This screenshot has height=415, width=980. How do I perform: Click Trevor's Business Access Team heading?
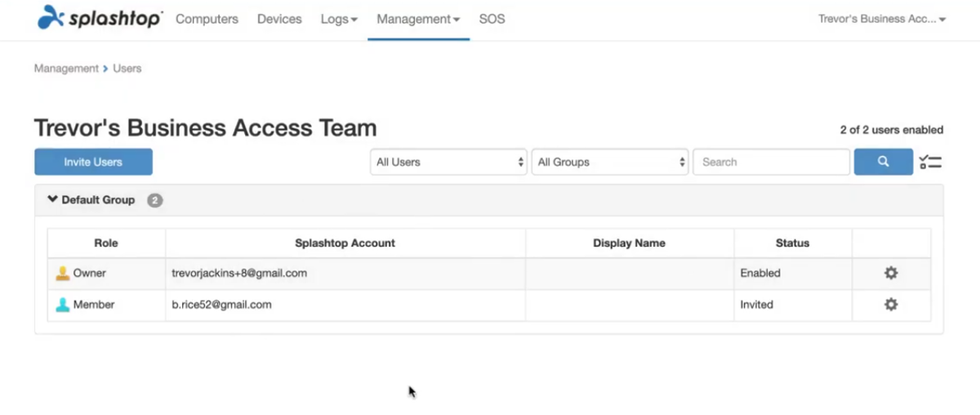[x=206, y=127]
